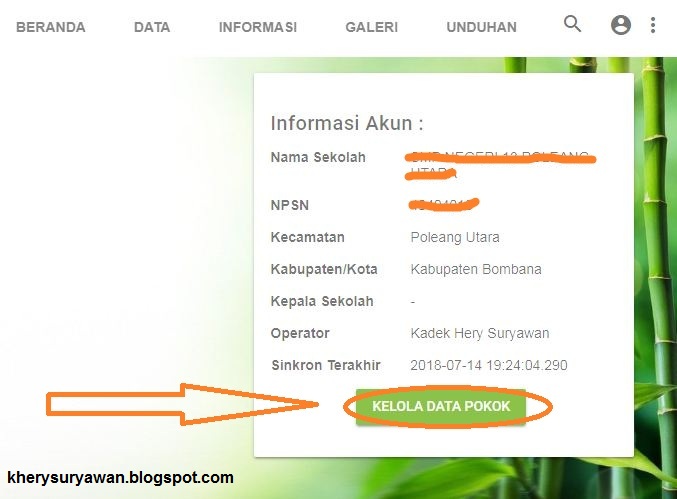Viewport: 677px width, 499px height.
Task: Click the KELOLA DATA POKOK button
Action: [441, 406]
